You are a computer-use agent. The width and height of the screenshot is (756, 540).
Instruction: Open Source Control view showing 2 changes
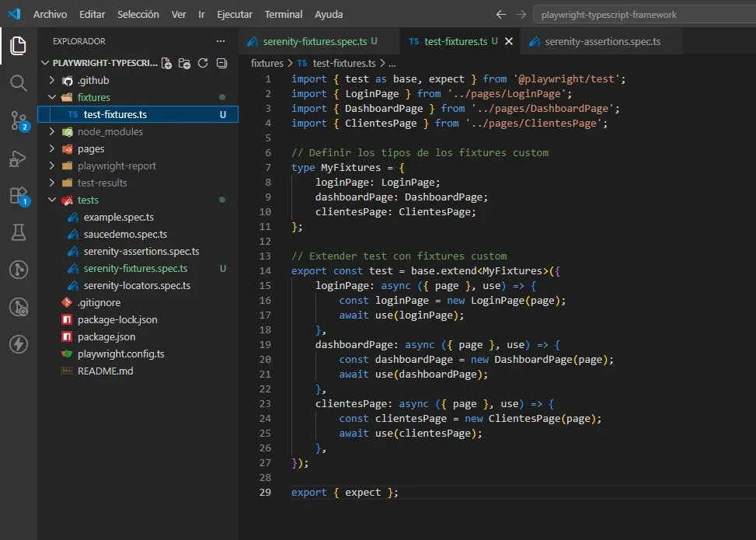17,119
